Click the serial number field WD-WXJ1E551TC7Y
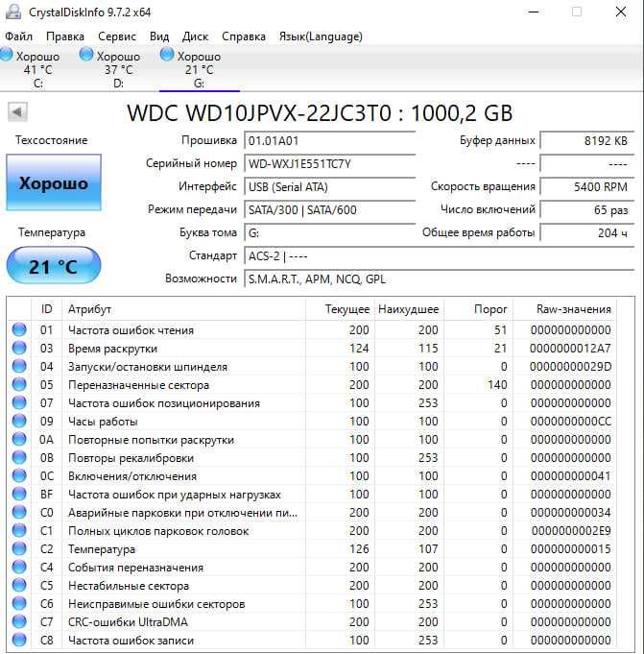Screen dimensions: 644x654 [x=329, y=163]
